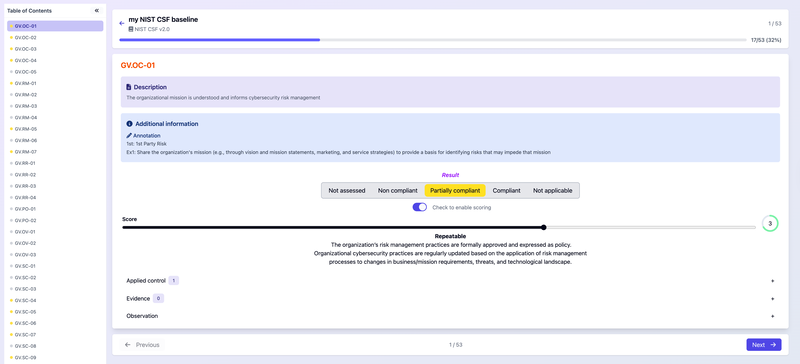The height and width of the screenshot is (364, 800).
Task: Go to the Next requirement
Action: pos(764,345)
